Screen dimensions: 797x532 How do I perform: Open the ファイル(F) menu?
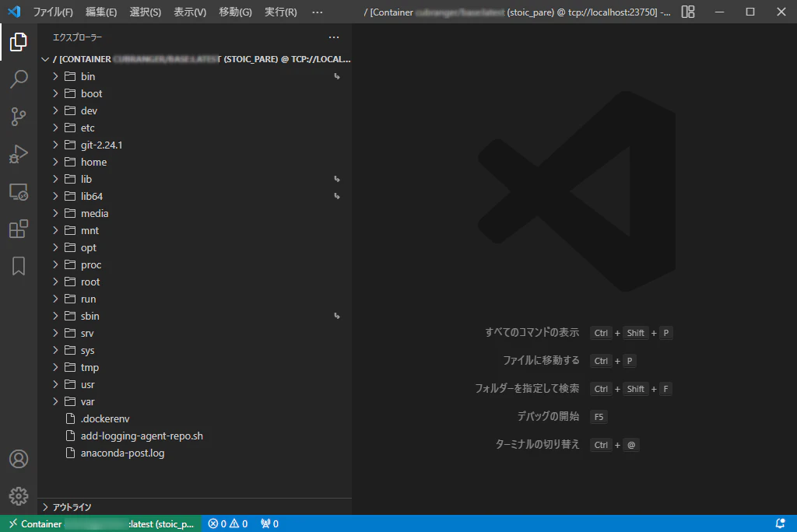[x=53, y=12]
